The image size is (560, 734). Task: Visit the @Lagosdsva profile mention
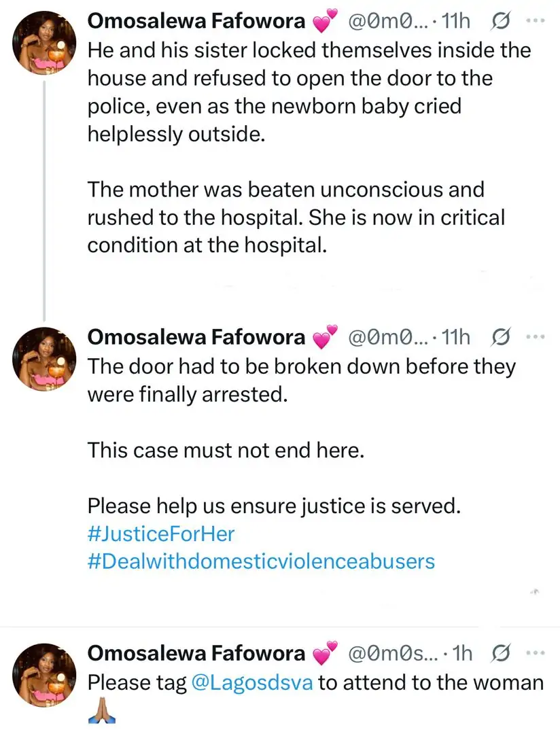(x=252, y=682)
